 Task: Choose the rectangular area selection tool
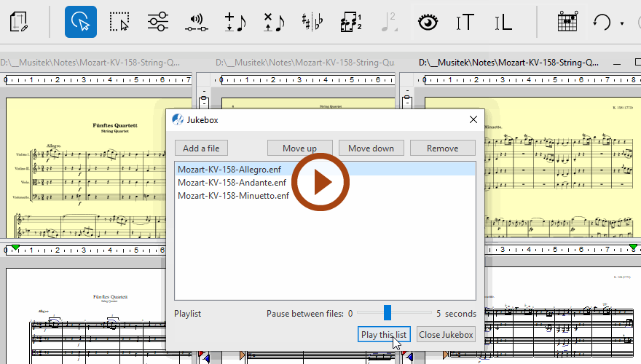point(119,22)
